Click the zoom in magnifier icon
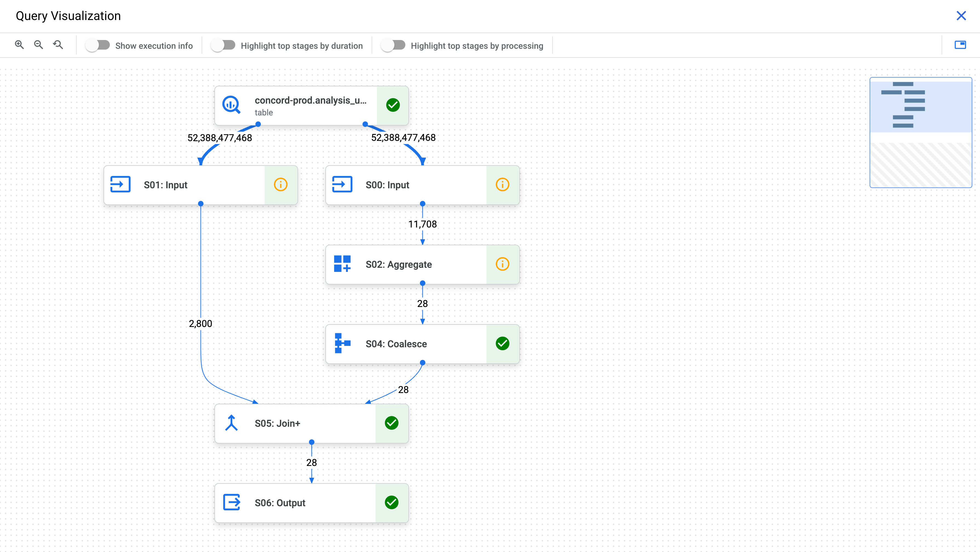Viewport: 980px width, 552px height. 19,45
